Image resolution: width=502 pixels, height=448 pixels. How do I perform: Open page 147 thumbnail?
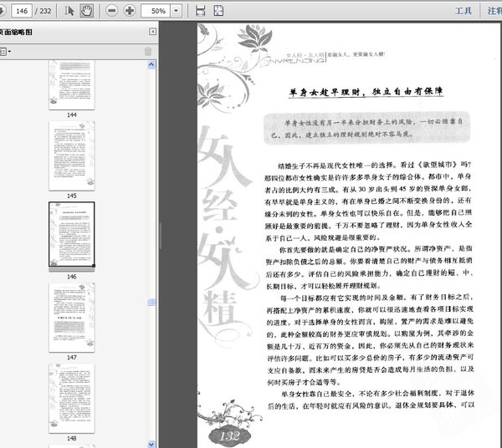[72, 318]
